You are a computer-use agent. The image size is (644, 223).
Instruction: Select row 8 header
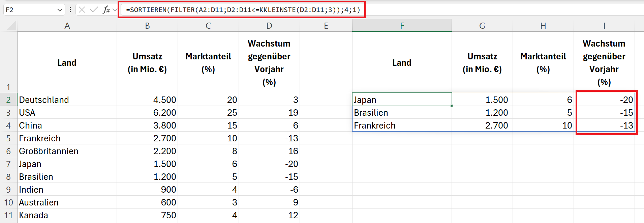pyautogui.click(x=8, y=177)
